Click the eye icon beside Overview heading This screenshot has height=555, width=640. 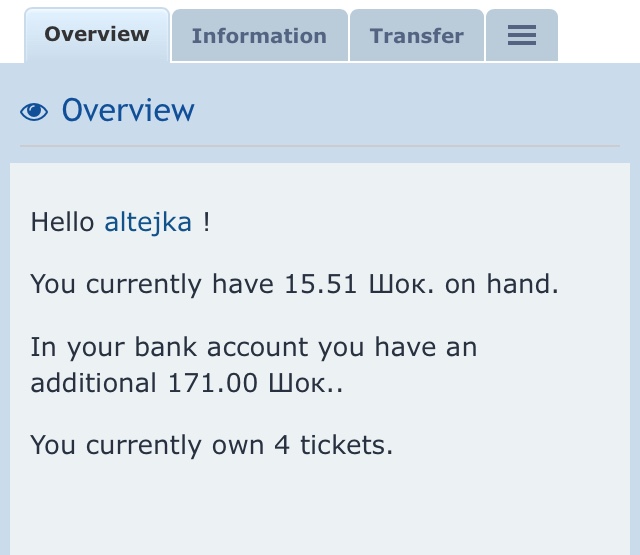[34, 112]
